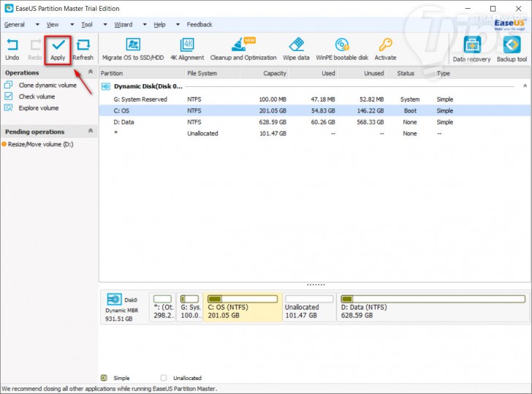Sort by the Capacity column header

tap(265, 73)
